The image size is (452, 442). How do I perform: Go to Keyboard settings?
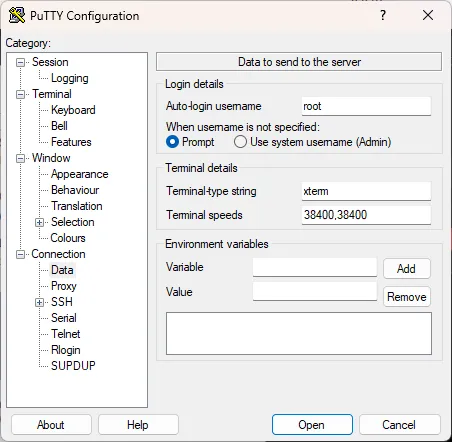pos(73,110)
